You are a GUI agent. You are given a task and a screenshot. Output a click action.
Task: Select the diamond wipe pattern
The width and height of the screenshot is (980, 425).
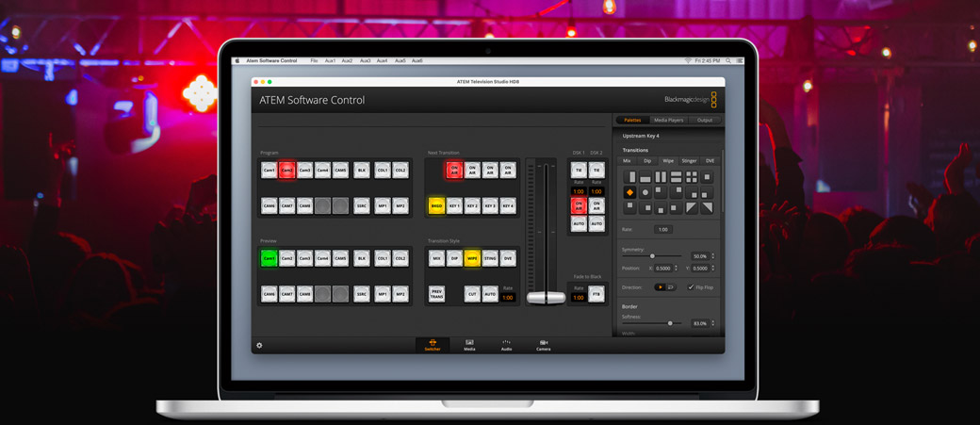629,192
